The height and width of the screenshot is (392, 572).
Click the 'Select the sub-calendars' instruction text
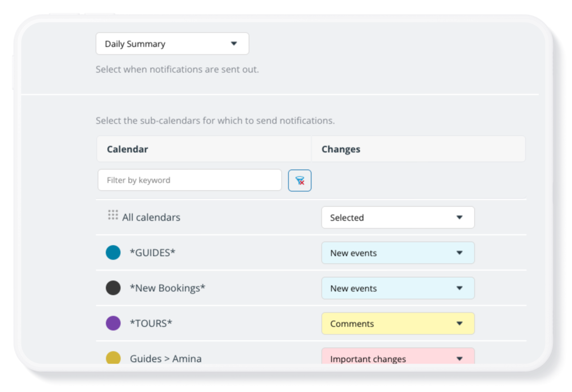coord(215,121)
